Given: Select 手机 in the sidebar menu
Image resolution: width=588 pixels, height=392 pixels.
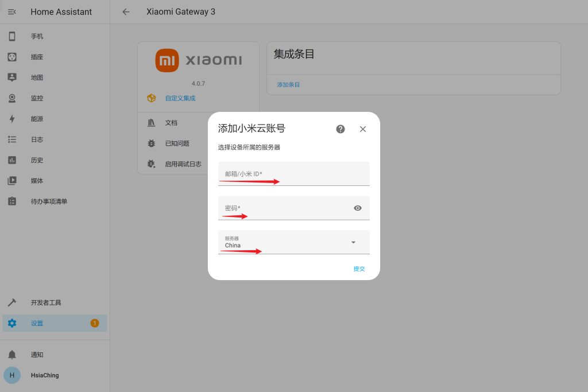Looking at the screenshot, I should pos(37,36).
